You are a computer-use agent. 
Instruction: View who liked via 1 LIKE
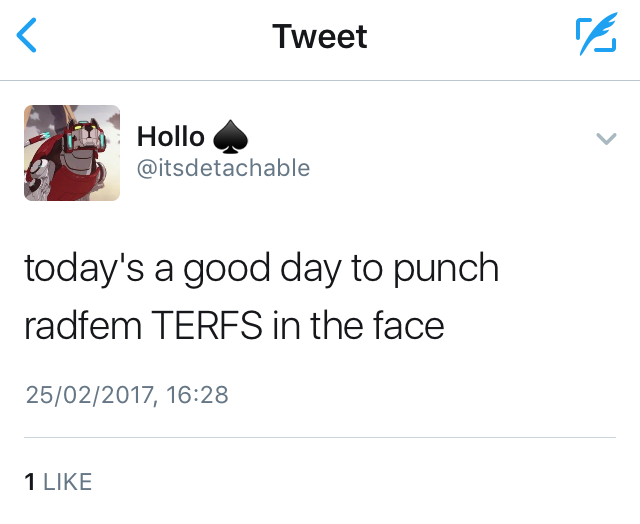pos(58,481)
